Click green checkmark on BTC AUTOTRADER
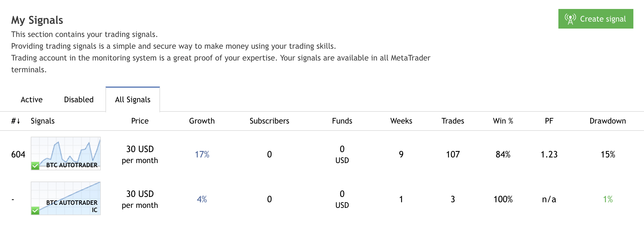The width and height of the screenshot is (644, 237). click(x=35, y=166)
